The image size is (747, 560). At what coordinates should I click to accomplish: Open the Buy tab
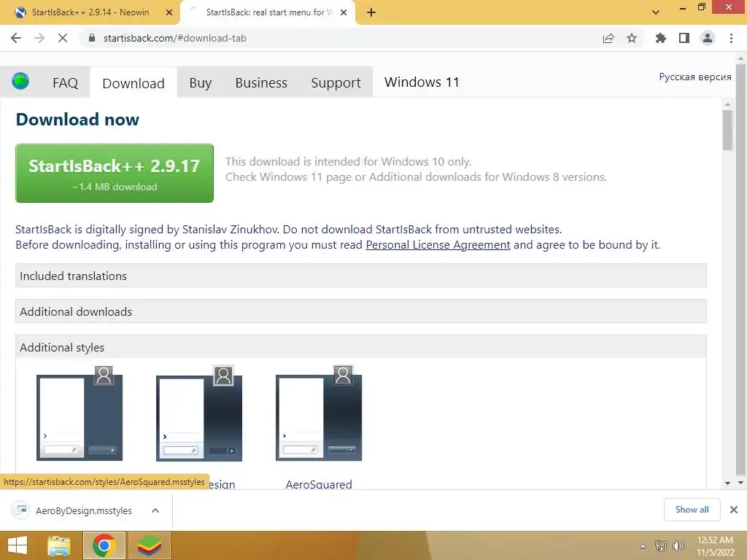click(200, 83)
